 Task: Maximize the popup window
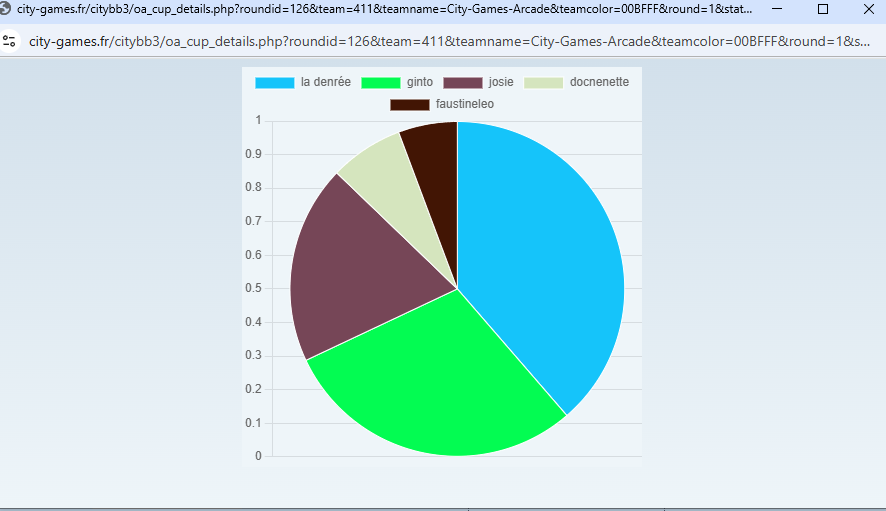click(x=823, y=9)
